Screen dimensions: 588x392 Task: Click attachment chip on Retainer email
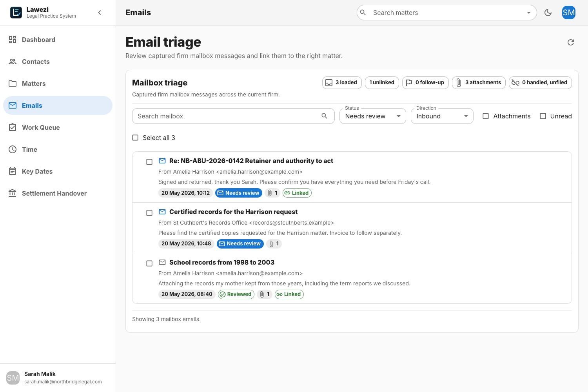pos(272,193)
